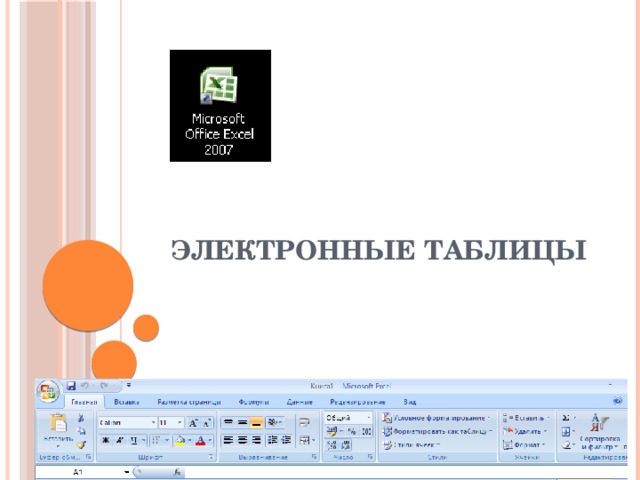Toggle bottom vertical alignment highlighted in orange
The image size is (640, 480).
coord(256,422)
